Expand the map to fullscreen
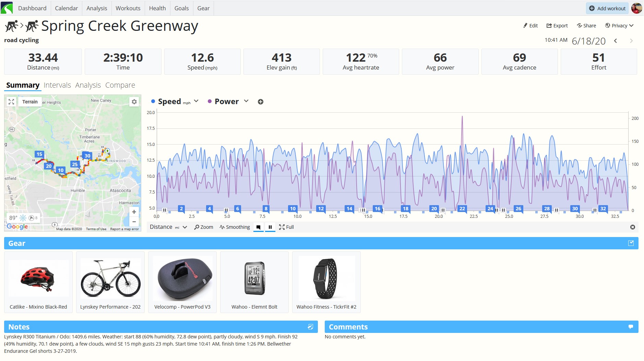The height and width of the screenshot is (361, 644). coord(11,102)
